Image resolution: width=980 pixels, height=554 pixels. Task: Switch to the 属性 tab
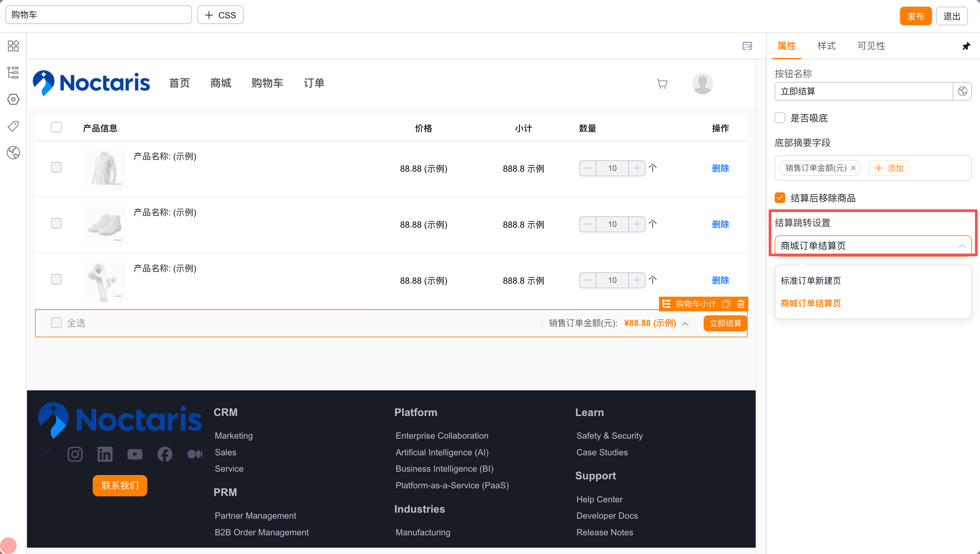786,46
